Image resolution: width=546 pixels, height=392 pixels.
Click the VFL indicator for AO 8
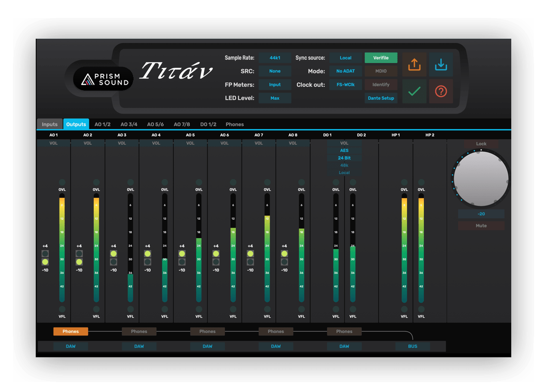[x=302, y=309]
